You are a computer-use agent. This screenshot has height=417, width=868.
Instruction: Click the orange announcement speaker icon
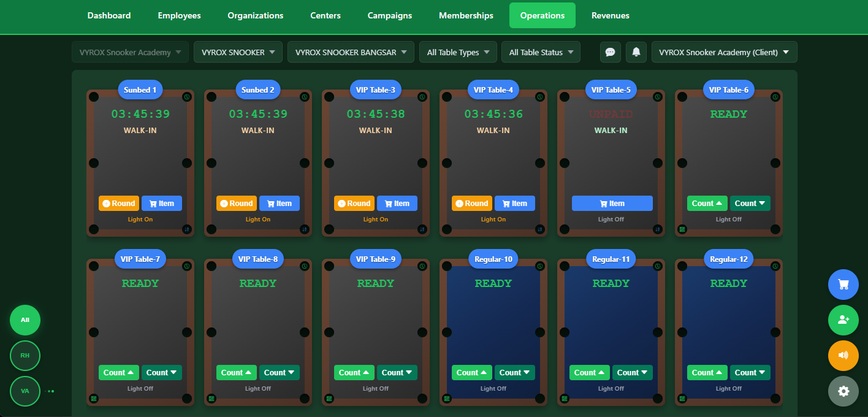[x=843, y=356]
